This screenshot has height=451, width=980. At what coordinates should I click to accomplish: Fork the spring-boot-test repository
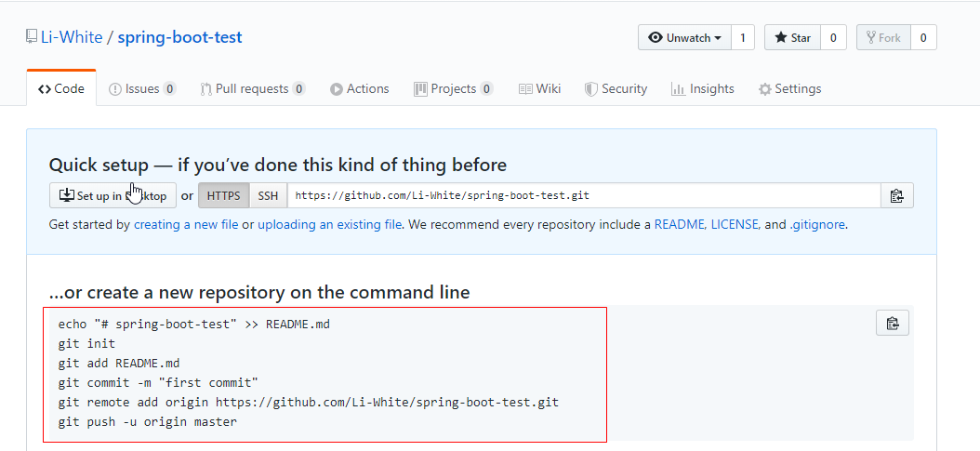pos(882,38)
